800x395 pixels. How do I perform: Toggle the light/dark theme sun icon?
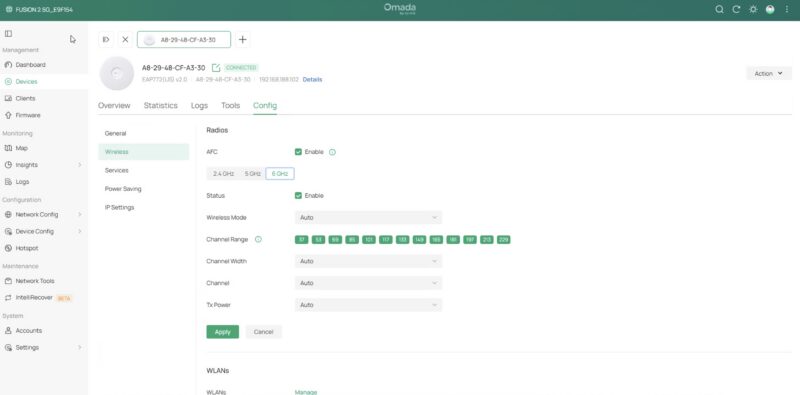coord(753,9)
